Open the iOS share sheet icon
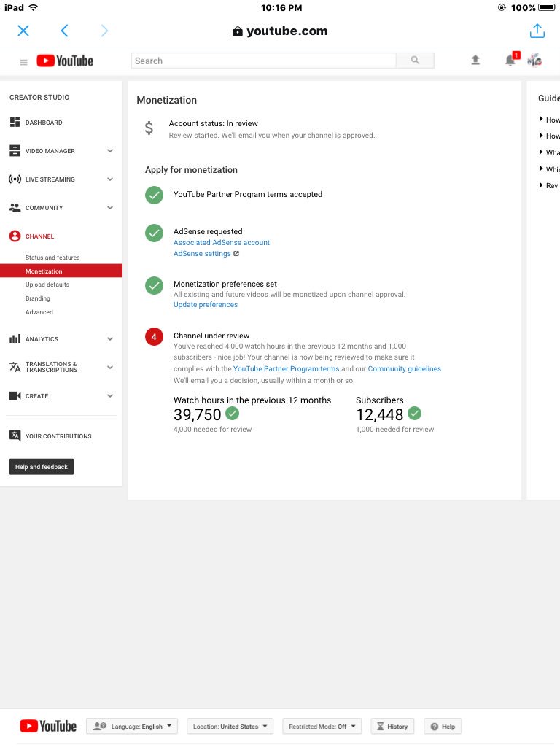560x747 pixels. 537,31
